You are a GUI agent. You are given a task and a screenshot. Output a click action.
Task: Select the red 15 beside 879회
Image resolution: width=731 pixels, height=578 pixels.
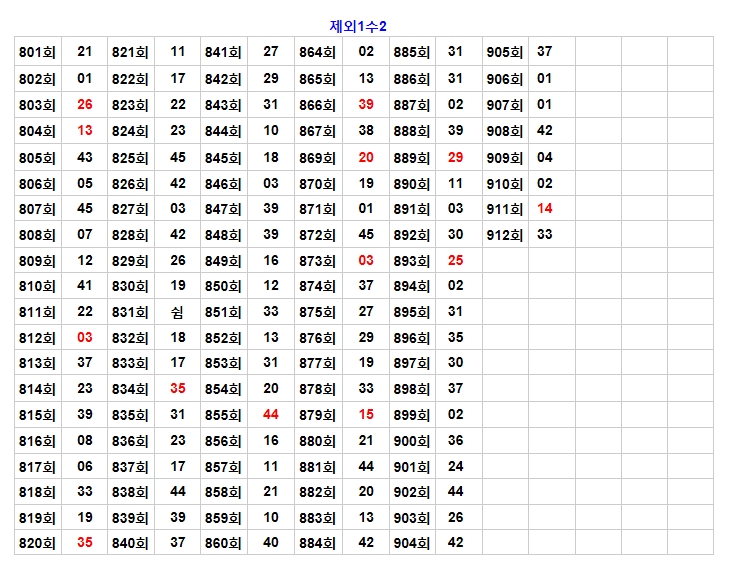(x=366, y=415)
